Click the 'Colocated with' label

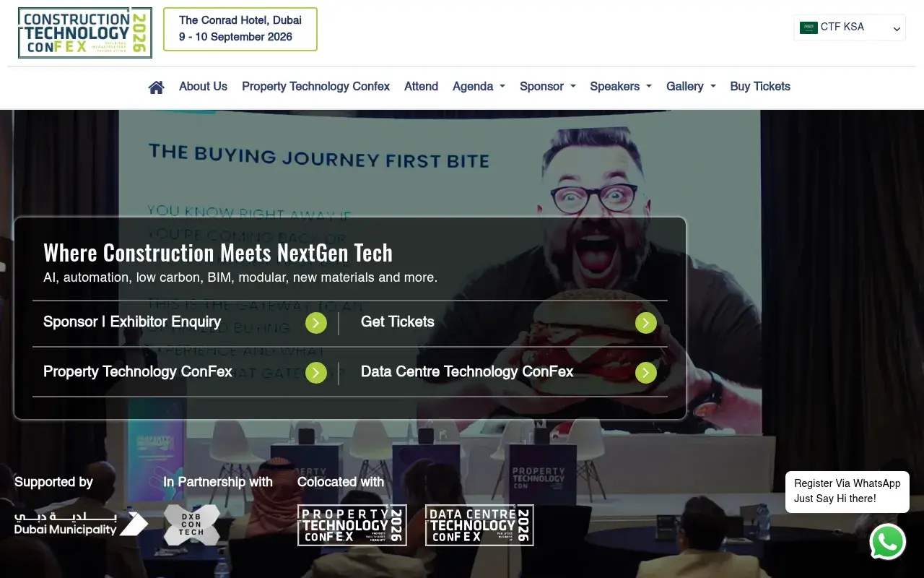pyautogui.click(x=341, y=482)
